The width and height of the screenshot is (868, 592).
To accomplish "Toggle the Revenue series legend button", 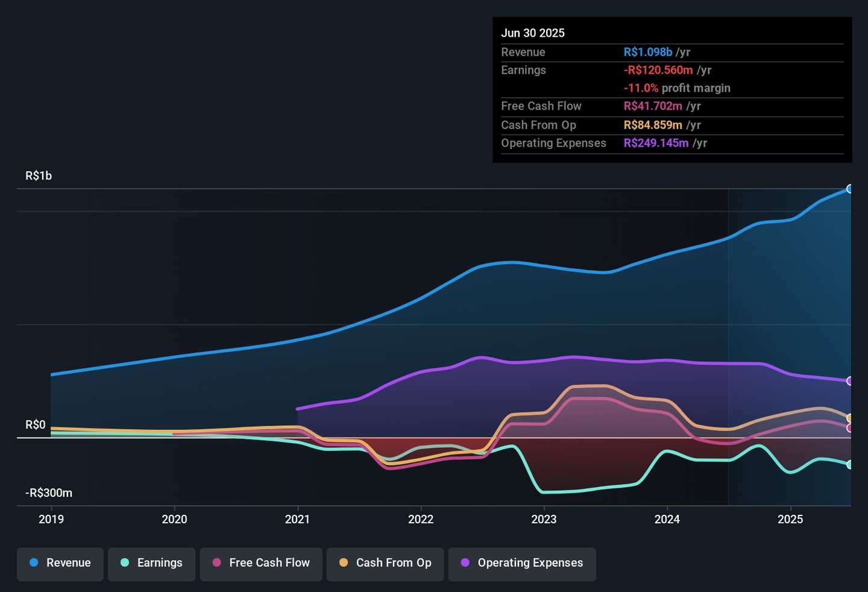I will (x=60, y=563).
